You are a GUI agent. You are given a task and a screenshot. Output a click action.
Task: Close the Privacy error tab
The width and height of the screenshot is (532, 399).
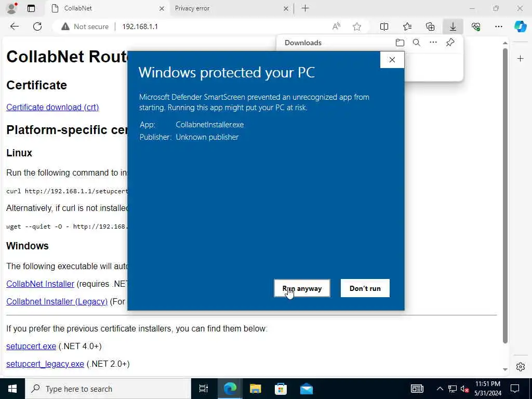pyautogui.click(x=286, y=8)
